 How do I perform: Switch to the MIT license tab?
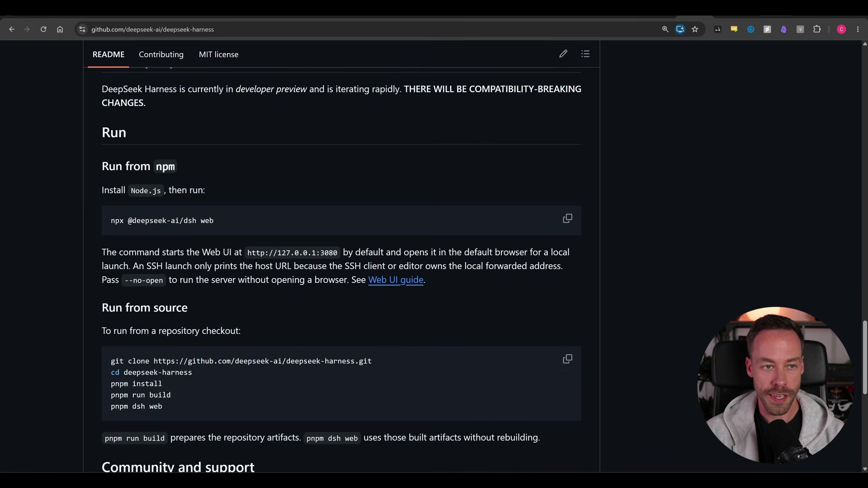click(x=218, y=54)
